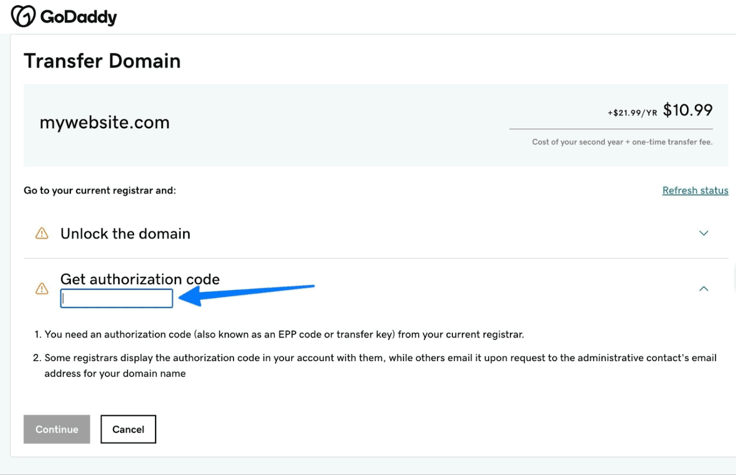Collapse the Get authorization code section chevron
The width and height of the screenshot is (736, 475).
pos(704,289)
